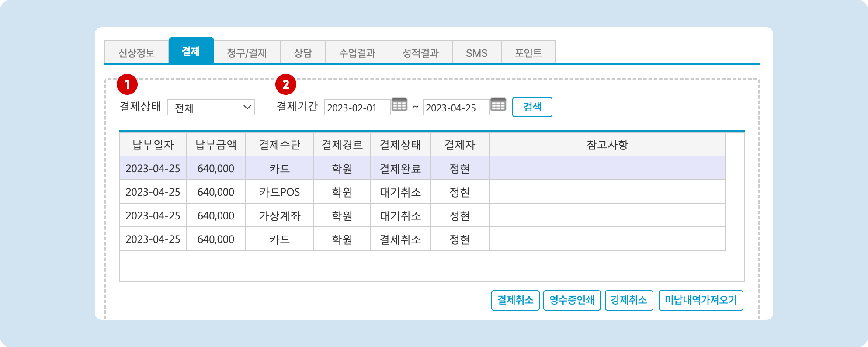Screen dimensions: 868x347
Task: Select the 수업결과 tab
Action: (x=357, y=53)
